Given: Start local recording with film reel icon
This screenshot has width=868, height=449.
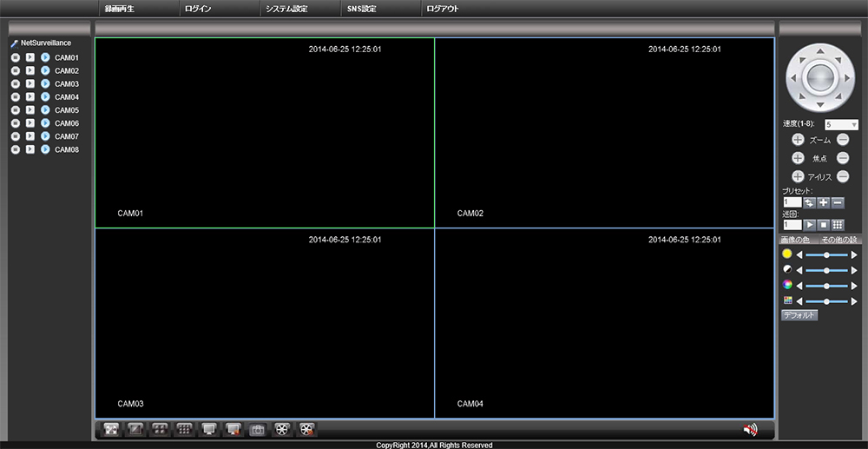Looking at the screenshot, I should point(282,429).
